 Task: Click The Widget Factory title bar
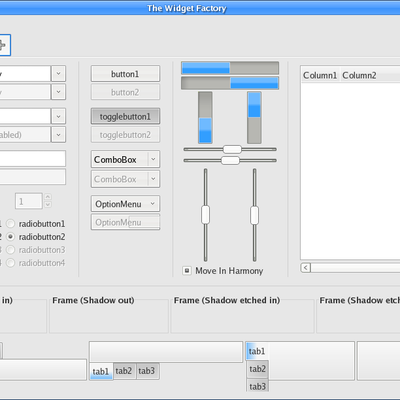(x=200, y=8)
